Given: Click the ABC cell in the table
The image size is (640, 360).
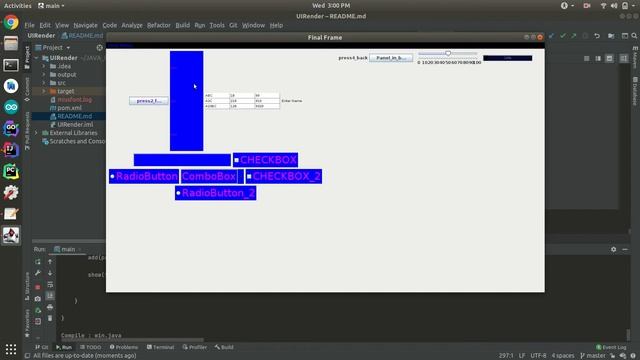Looking at the screenshot, I should (217, 96).
